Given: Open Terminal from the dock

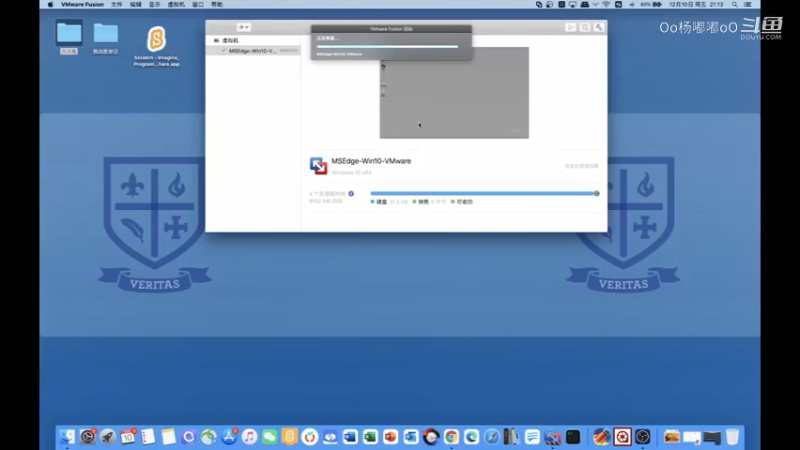Looking at the screenshot, I should (572, 437).
